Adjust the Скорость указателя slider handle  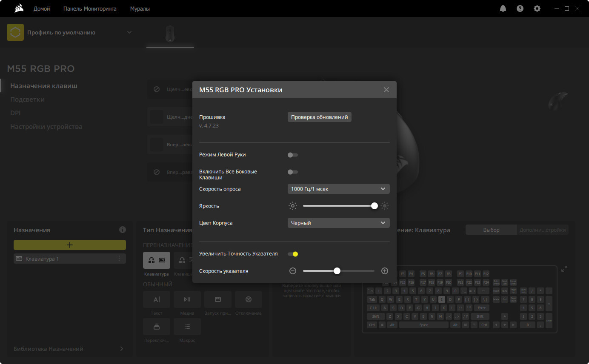click(x=337, y=271)
